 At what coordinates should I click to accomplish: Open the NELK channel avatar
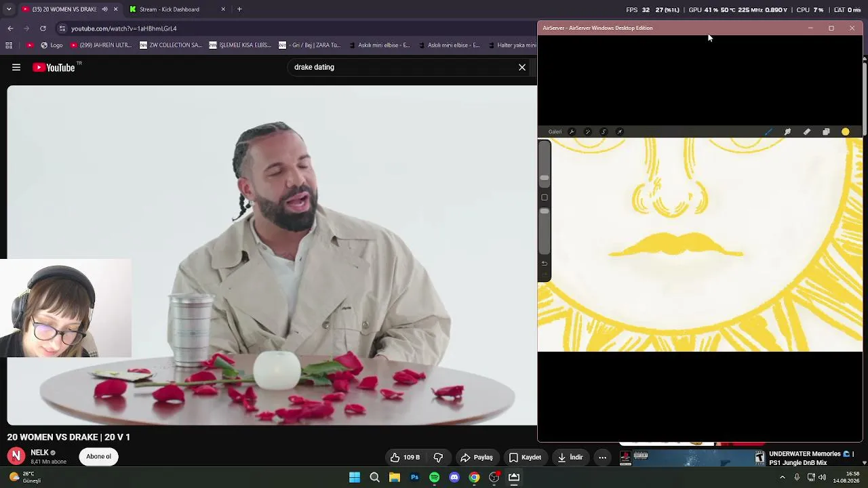click(x=16, y=456)
